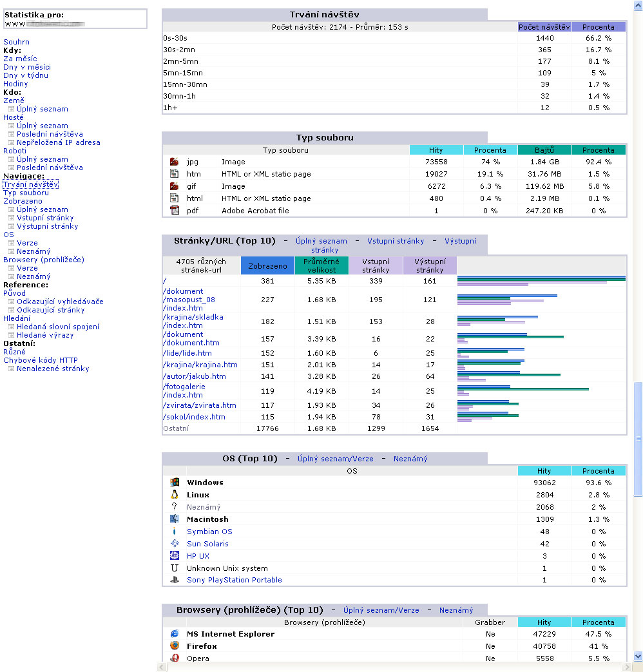Open Odkazující vyhledávače under Původ
Screen dimensions: 643x672
[x=60, y=302]
